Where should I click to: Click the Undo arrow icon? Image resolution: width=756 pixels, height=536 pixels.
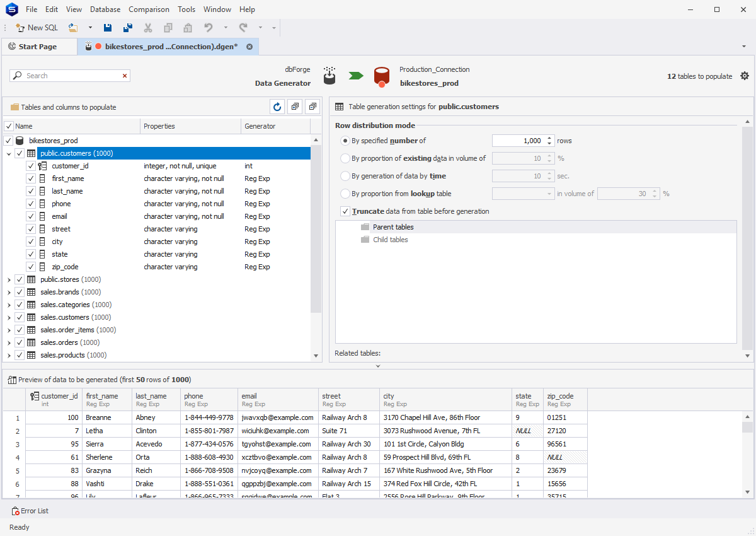[x=209, y=28]
